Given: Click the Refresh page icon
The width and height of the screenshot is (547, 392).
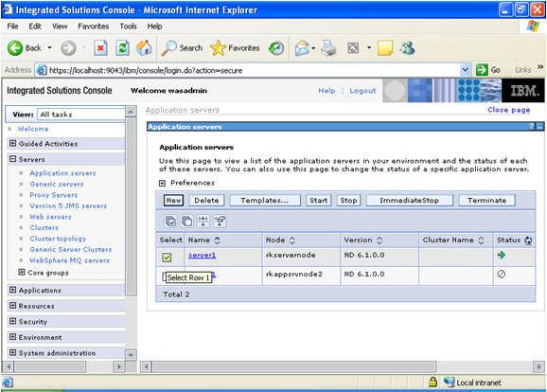Looking at the screenshot, I should [x=122, y=48].
